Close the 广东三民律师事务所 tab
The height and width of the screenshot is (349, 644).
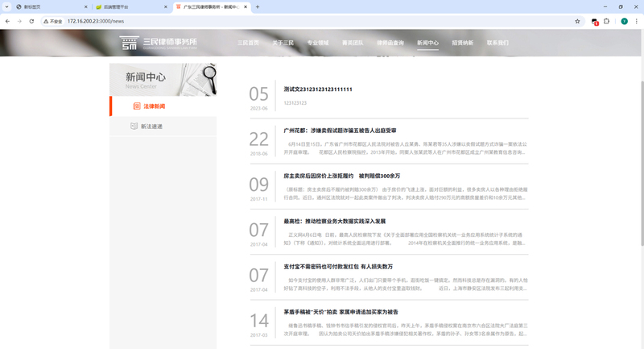[x=246, y=7]
